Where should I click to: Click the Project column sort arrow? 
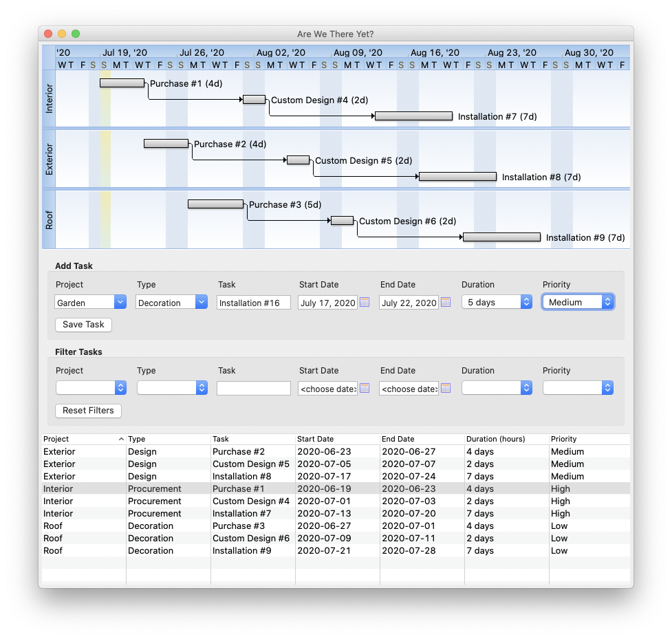pos(121,439)
